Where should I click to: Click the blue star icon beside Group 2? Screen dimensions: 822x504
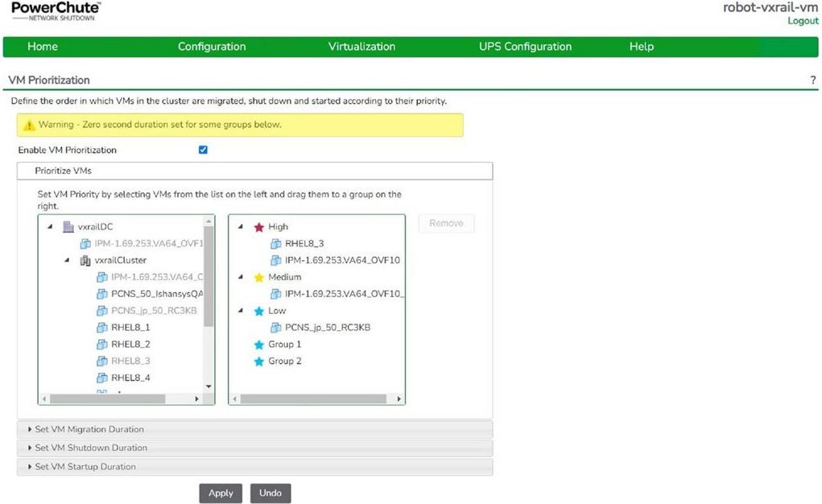(x=259, y=361)
